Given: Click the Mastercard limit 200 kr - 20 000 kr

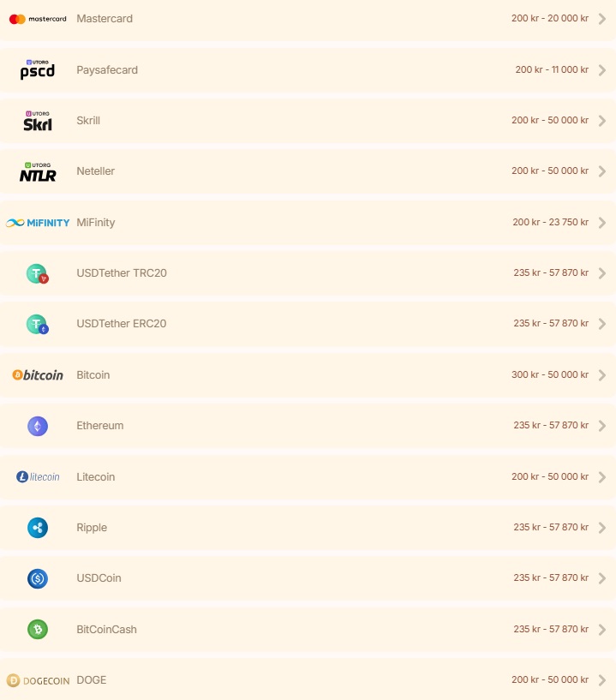Looking at the screenshot, I should [x=550, y=19].
